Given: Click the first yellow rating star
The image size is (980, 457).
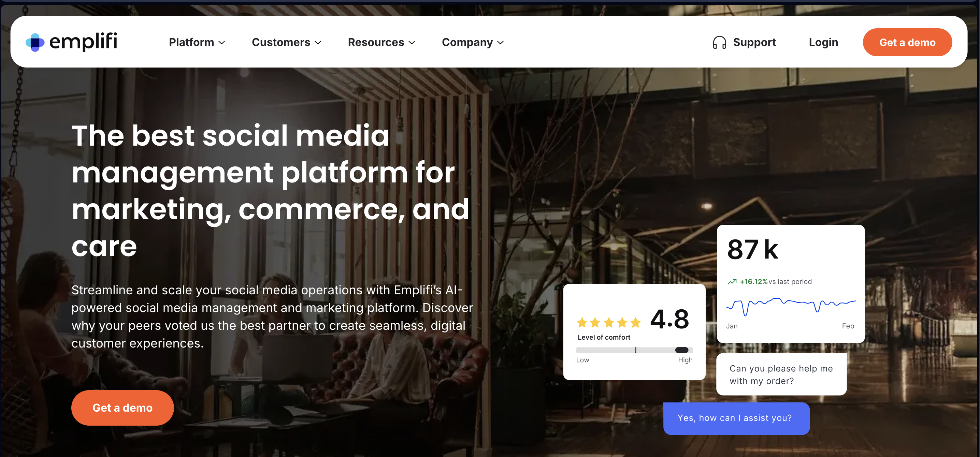Looking at the screenshot, I should [582, 323].
